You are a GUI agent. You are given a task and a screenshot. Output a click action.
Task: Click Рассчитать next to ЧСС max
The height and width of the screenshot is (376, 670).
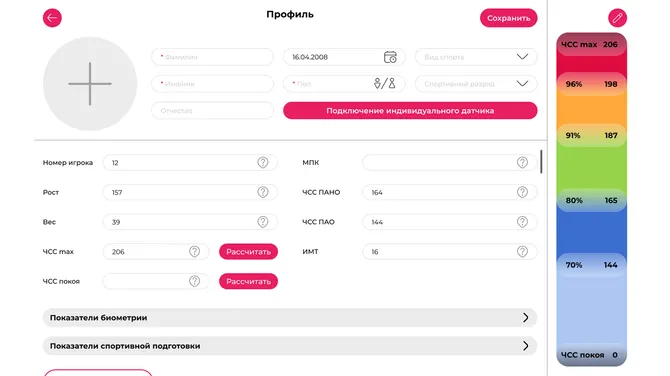point(248,252)
